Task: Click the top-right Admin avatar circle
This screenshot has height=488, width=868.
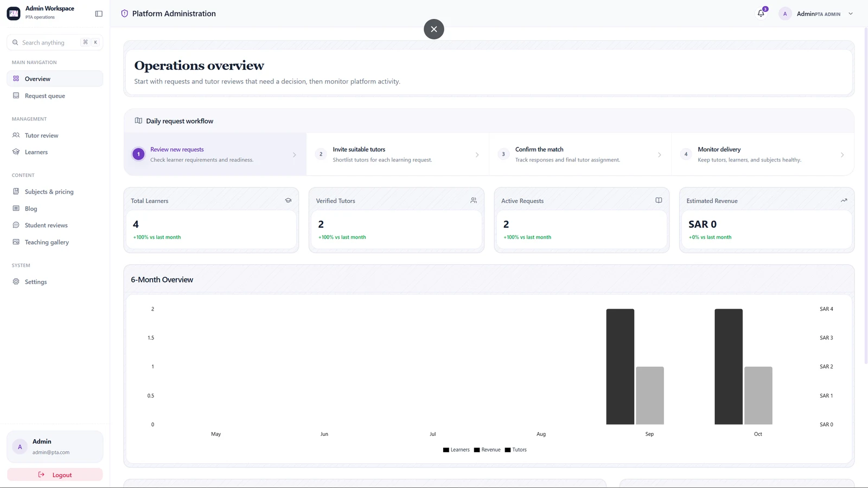Action: point(785,14)
